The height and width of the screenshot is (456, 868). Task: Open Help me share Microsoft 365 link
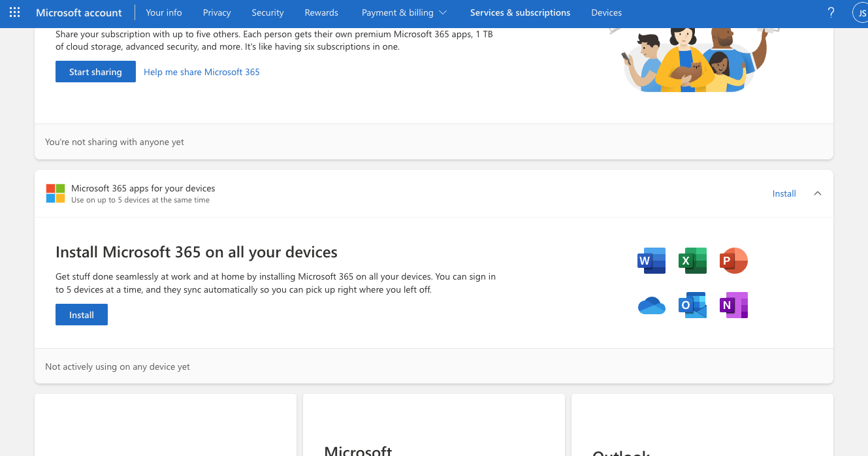click(x=202, y=72)
